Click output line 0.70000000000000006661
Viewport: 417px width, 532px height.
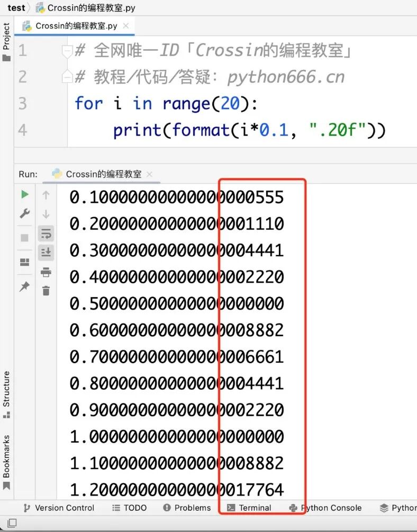click(x=176, y=357)
